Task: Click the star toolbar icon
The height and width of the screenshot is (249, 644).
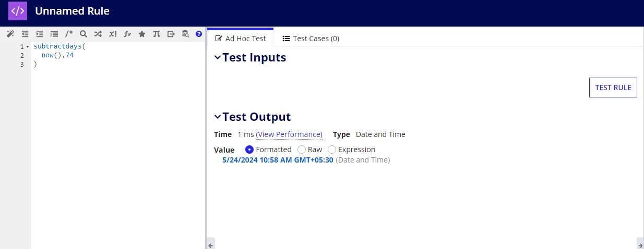Action: pos(142,34)
